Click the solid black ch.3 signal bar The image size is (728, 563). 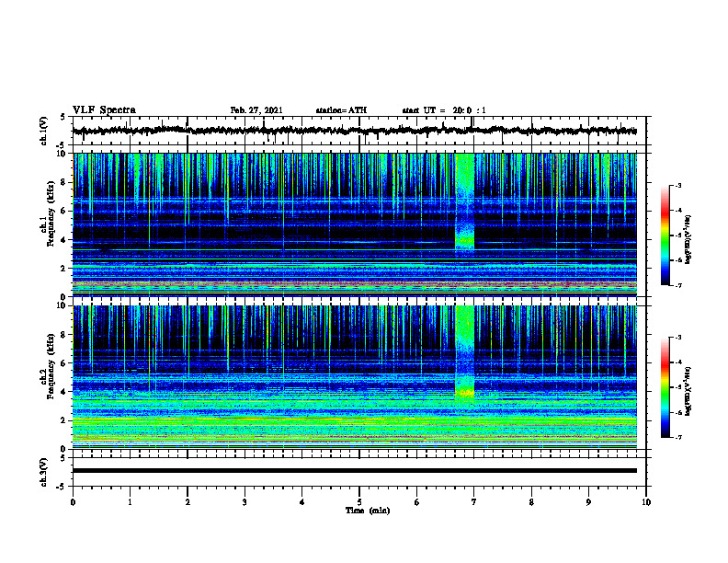pos(354,471)
